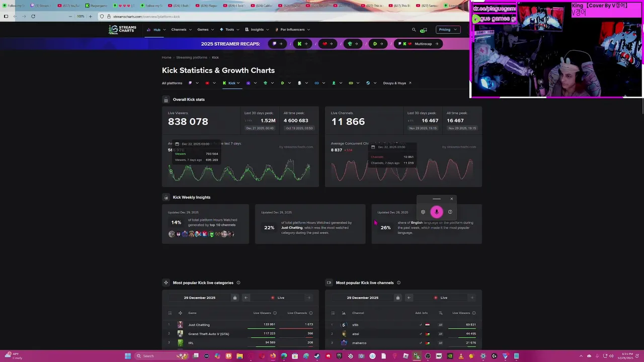Click info icon next to categories Live Viewers column
Screen dimensions: 644x362
click(x=275, y=313)
